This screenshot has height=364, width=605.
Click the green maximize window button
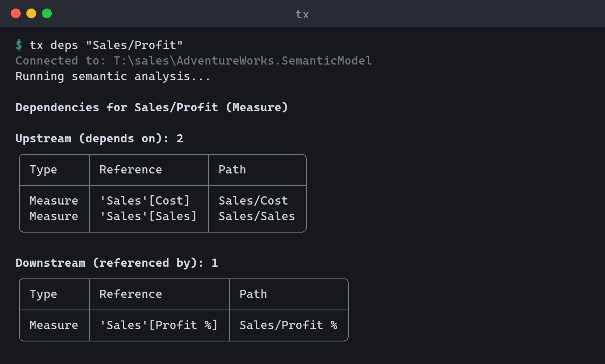point(47,14)
